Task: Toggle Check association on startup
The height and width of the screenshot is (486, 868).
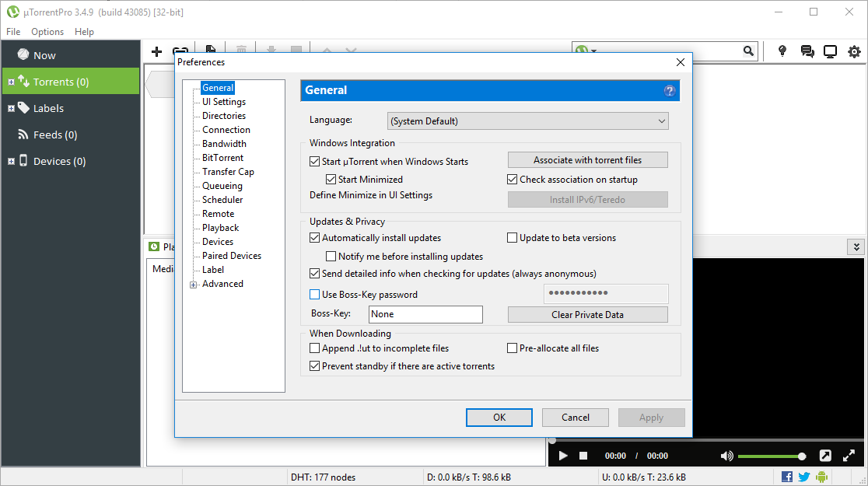Action: tap(512, 179)
